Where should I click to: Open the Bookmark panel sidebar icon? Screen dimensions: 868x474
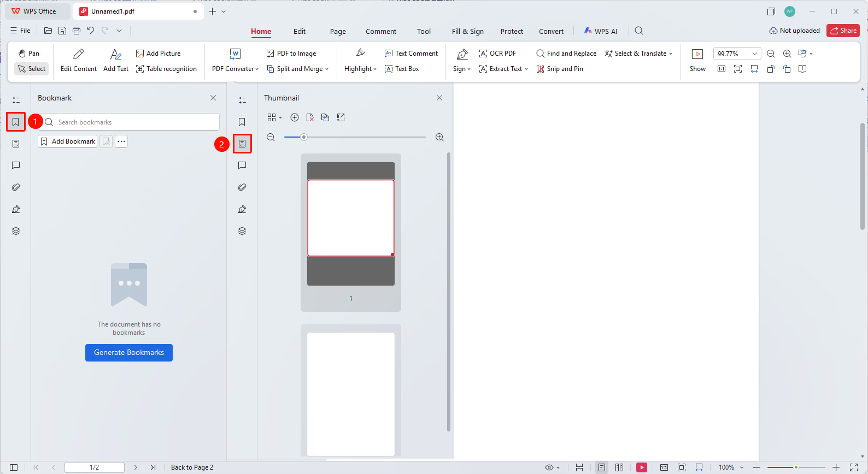[x=16, y=122]
